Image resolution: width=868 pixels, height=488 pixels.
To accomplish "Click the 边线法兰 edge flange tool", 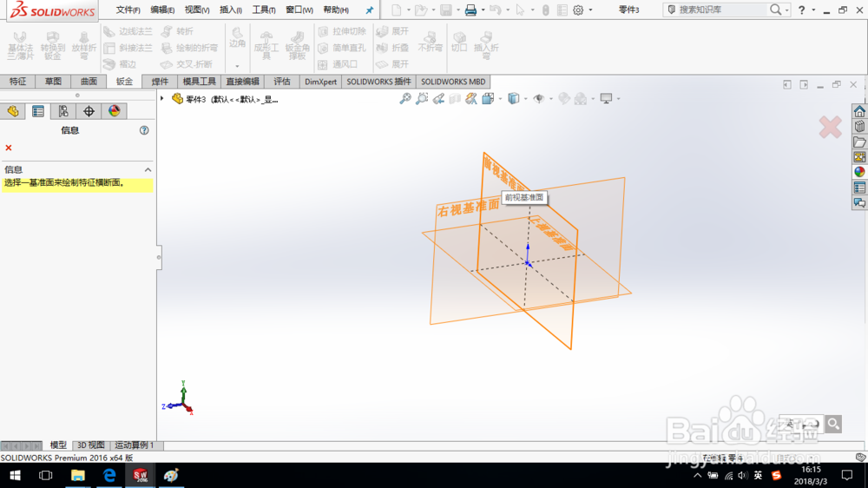I will click(x=128, y=31).
